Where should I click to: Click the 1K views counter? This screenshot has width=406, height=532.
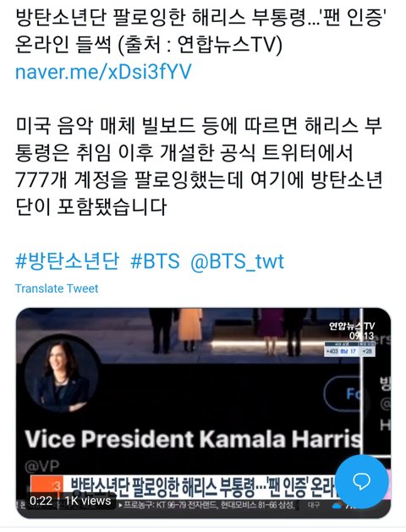coord(88,501)
